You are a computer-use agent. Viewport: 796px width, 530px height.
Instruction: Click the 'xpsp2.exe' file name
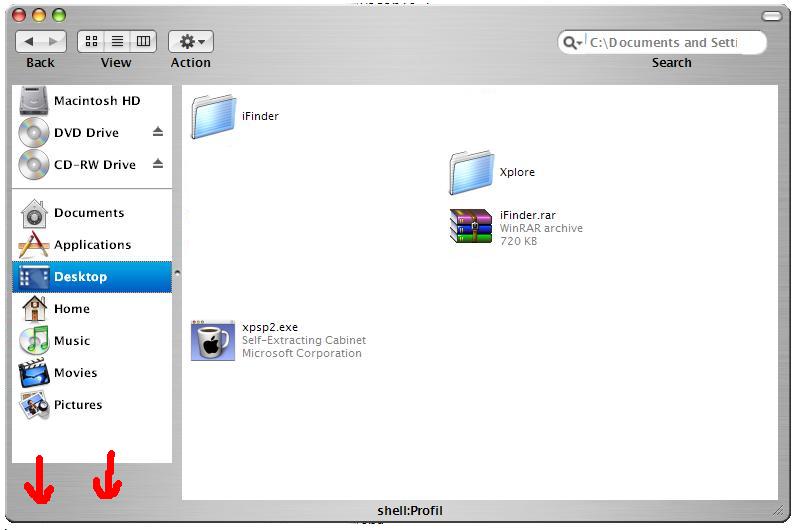pos(270,327)
